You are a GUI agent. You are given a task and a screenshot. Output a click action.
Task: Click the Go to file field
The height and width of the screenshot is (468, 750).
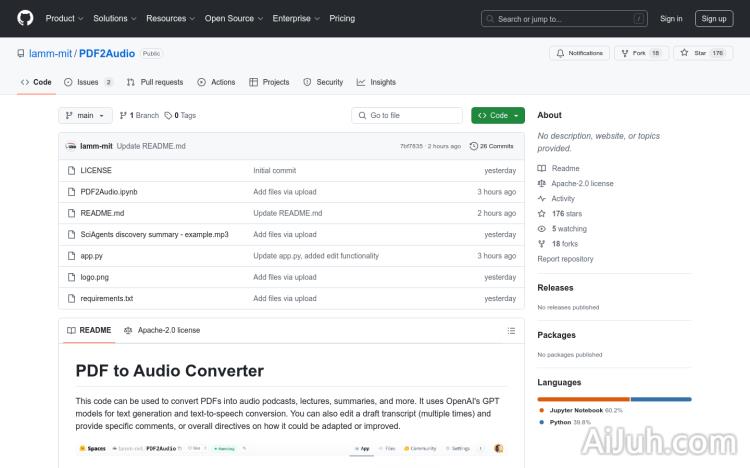click(407, 115)
